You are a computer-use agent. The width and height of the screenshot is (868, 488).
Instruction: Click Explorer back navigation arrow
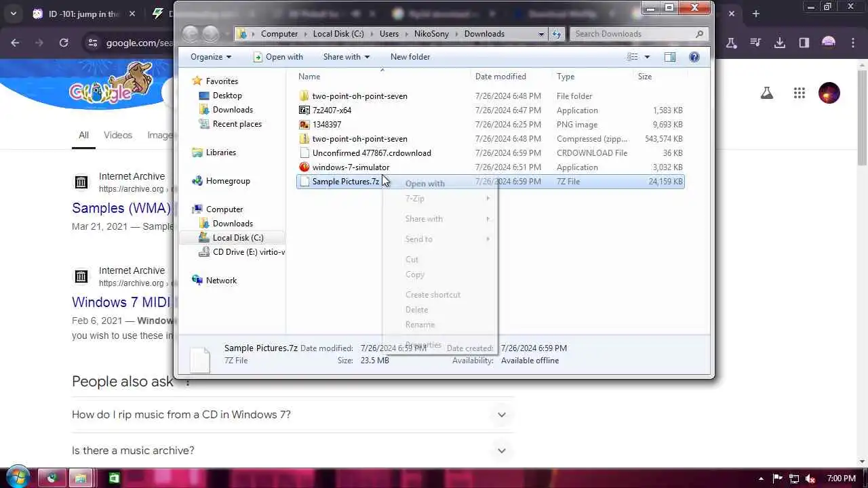191,34
